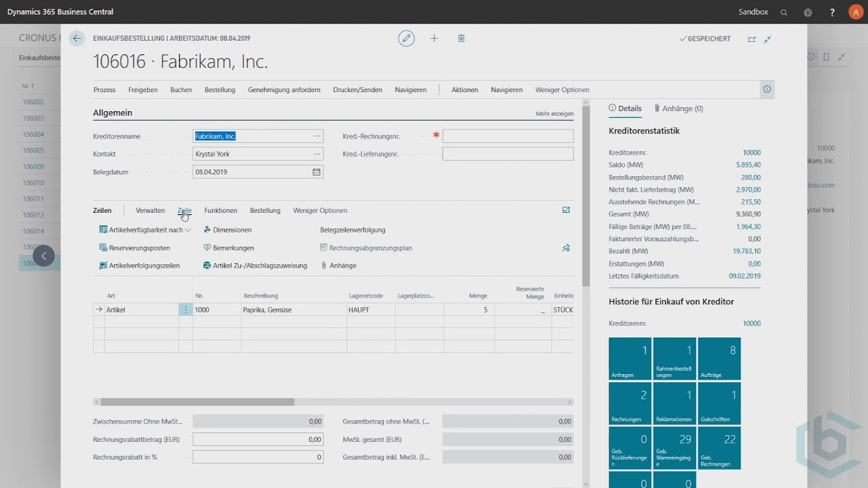
Task: Open Funktionen in Zeilen section
Action: tap(220, 211)
